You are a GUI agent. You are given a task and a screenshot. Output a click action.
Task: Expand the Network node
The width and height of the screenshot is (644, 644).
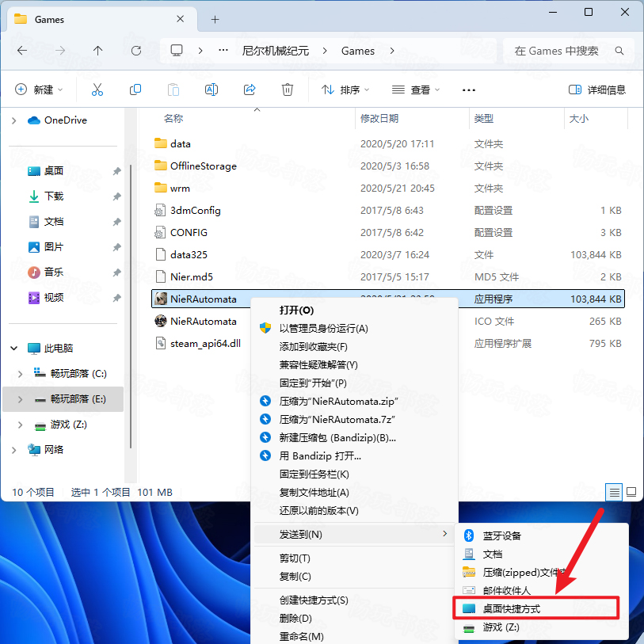coord(14,450)
